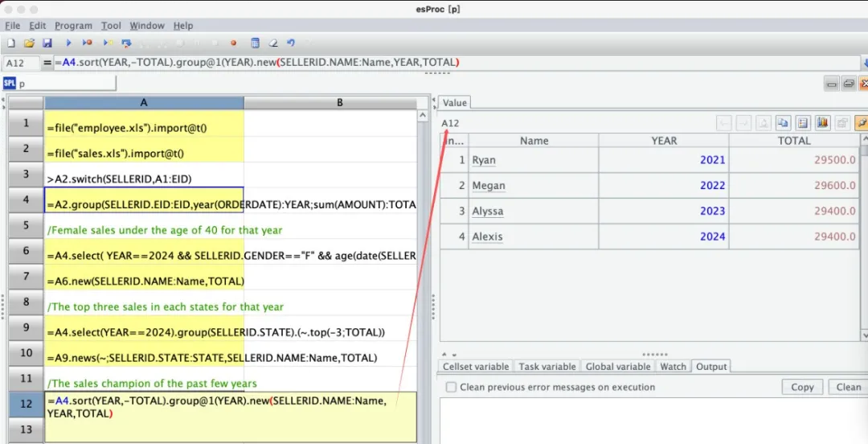Click the Value table vertical scrollbar
Screen dimensions: 868x444
tap(864, 241)
